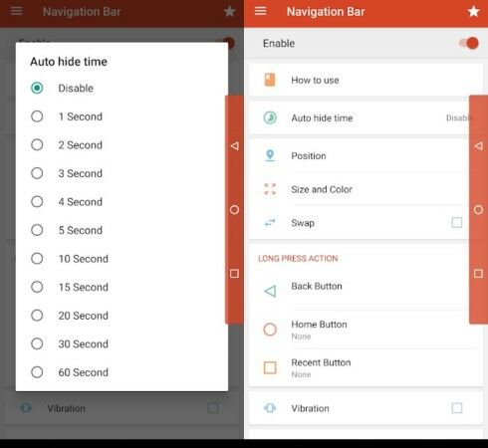Tap the back triangle on the right side bar
Viewport: 488px width, 448px height.
coord(478,146)
